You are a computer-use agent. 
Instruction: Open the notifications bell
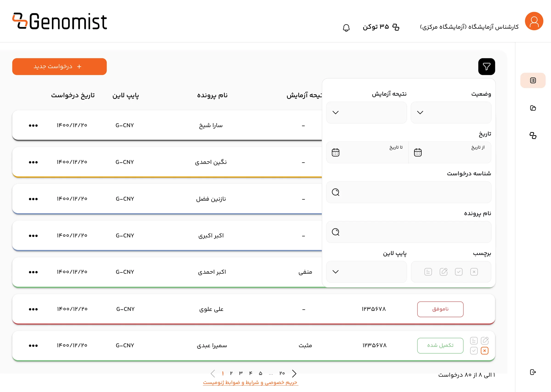(346, 28)
